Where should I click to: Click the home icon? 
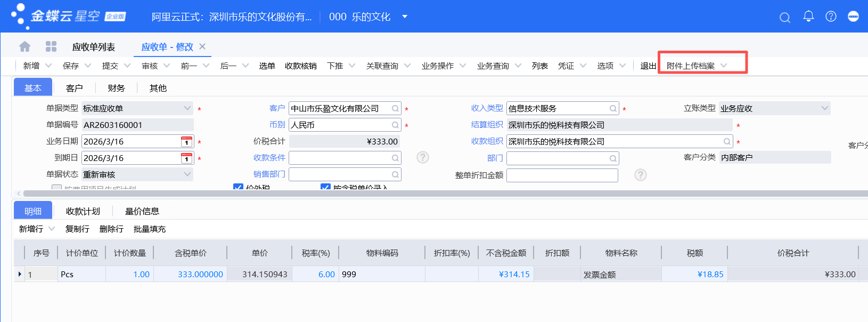coord(24,47)
